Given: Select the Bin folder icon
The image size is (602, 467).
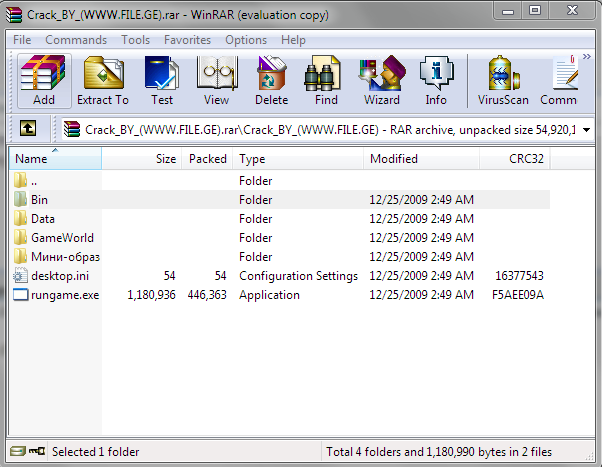Looking at the screenshot, I should [20, 199].
